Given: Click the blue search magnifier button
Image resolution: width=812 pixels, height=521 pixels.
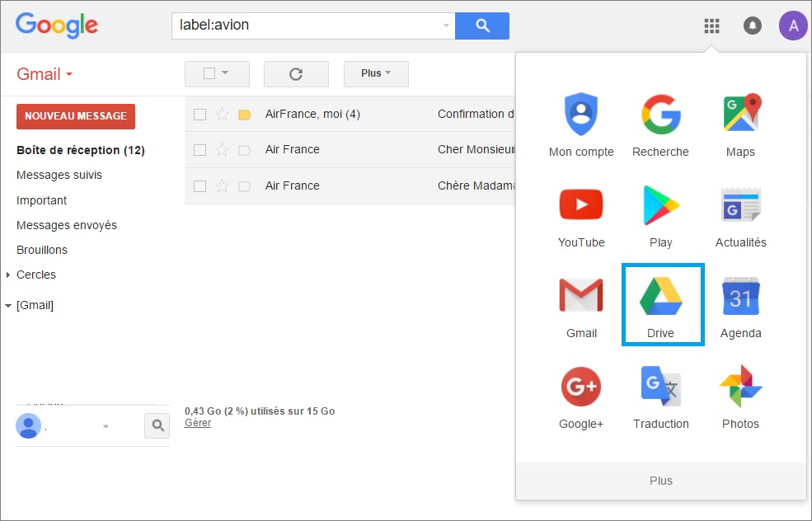Looking at the screenshot, I should 482,26.
